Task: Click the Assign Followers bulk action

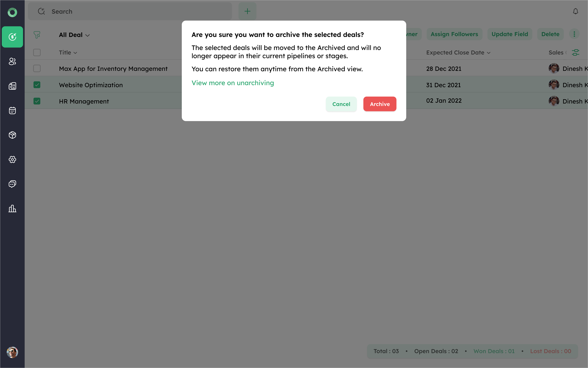Action: 454,34
